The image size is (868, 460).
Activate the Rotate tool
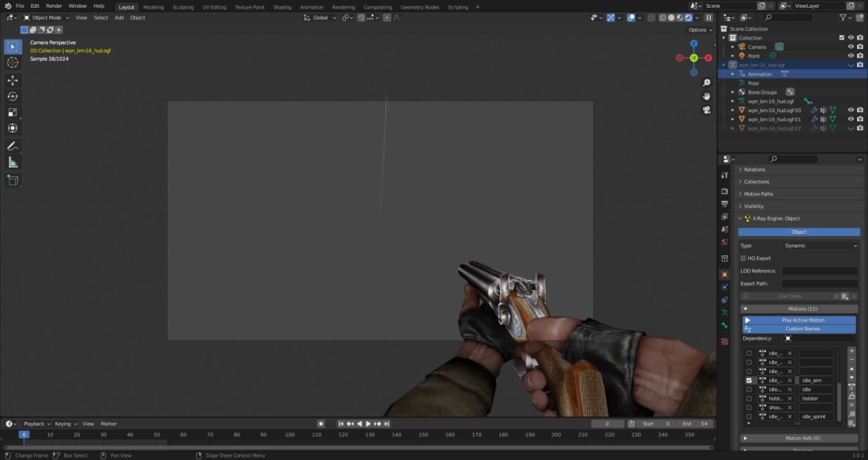[13, 96]
